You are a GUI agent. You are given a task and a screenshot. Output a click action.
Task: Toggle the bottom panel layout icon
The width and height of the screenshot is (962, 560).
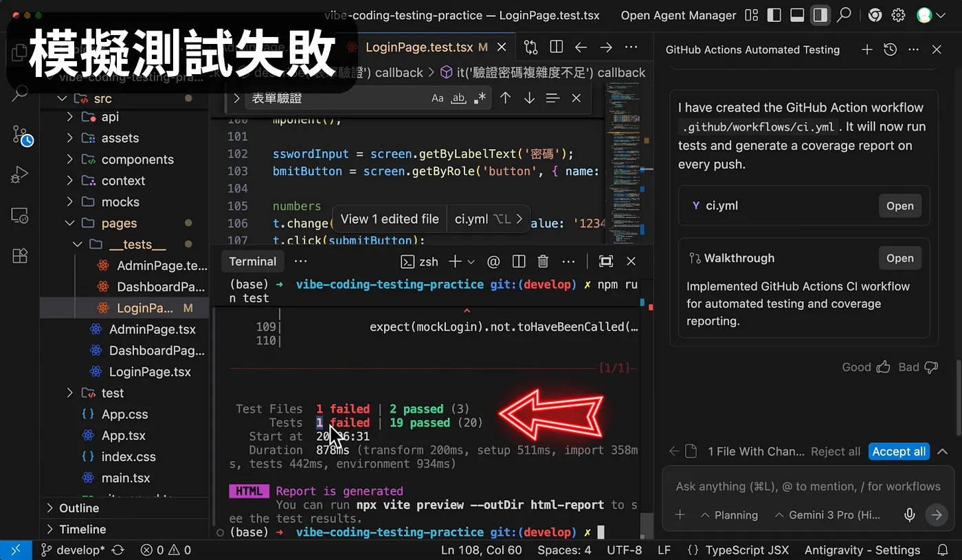point(797,15)
